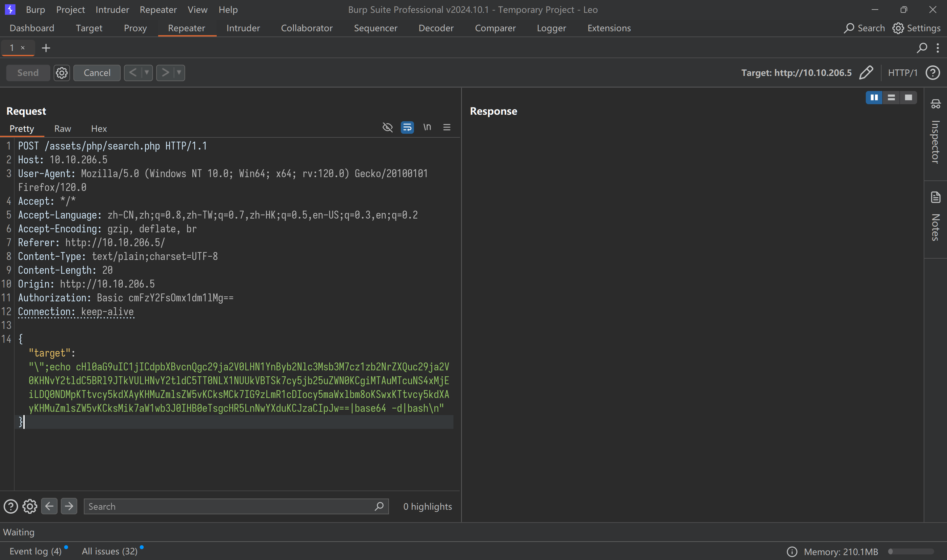Expand history forward dropdown arrow
The width and height of the screenshot is (947, 560).
point(179,72)
